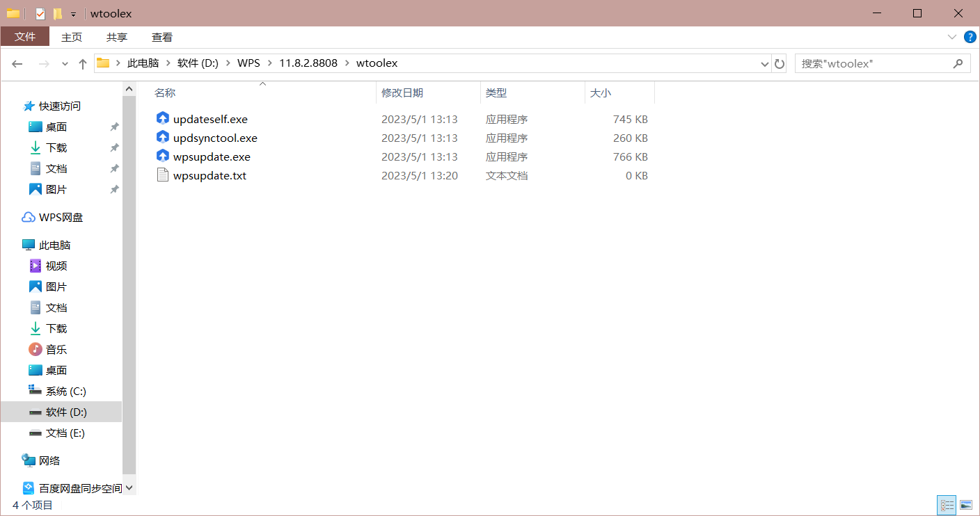Open recent locations dropdown arrow
Image resolution: width=980 pixels, height=516 pixels.
(65, 63)
